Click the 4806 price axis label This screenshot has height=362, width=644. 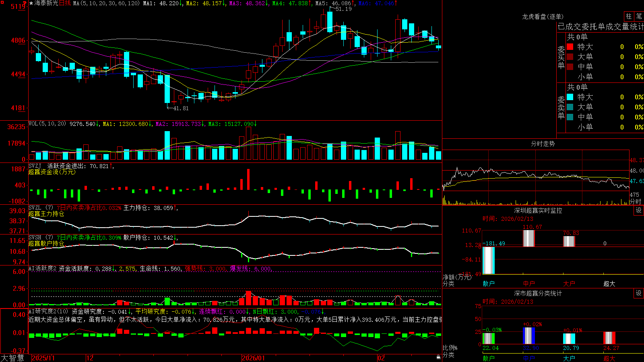(18, 40)
